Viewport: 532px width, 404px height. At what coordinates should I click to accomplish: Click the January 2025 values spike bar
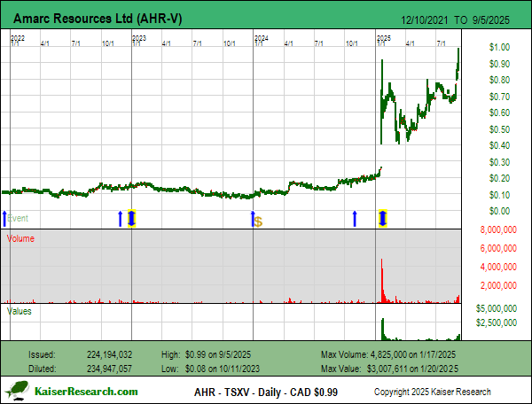click(383, 329)
